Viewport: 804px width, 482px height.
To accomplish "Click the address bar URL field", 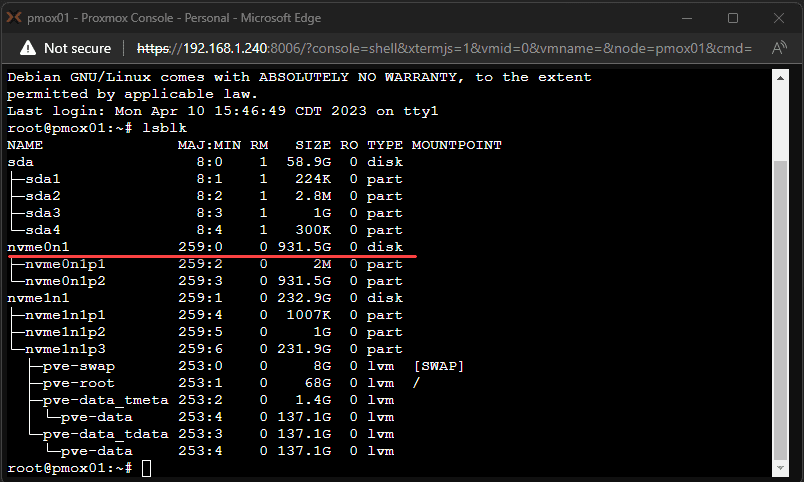I will (444, 48).
